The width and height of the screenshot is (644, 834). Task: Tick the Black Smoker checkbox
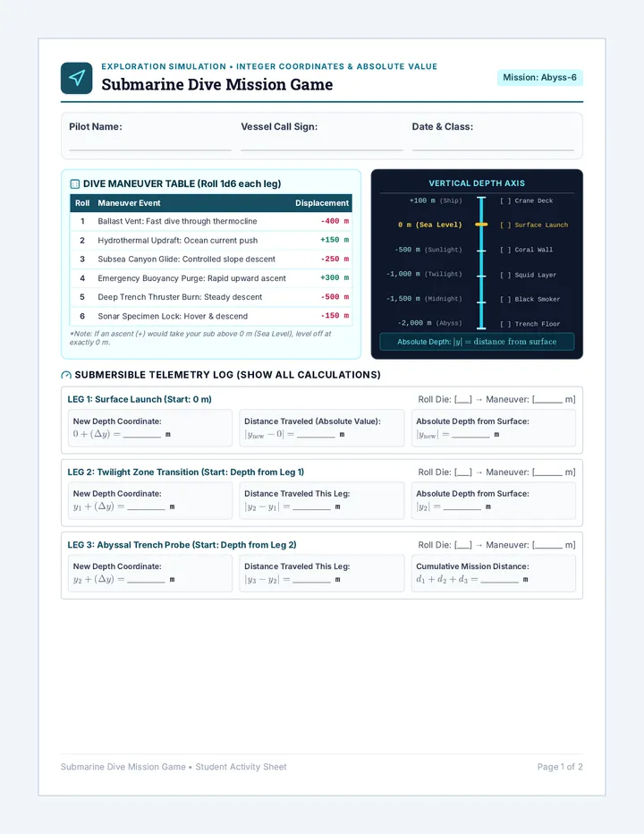(x=505, y=300)
